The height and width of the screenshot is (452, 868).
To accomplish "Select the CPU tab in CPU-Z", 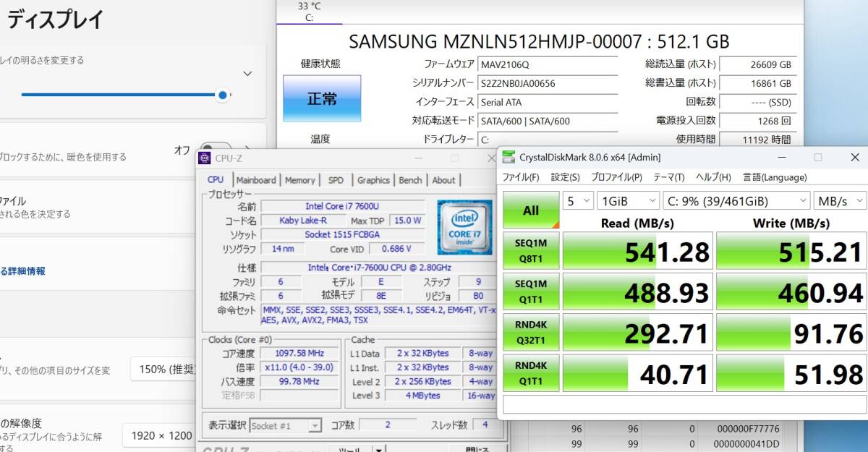I will (x=216, y=179).
